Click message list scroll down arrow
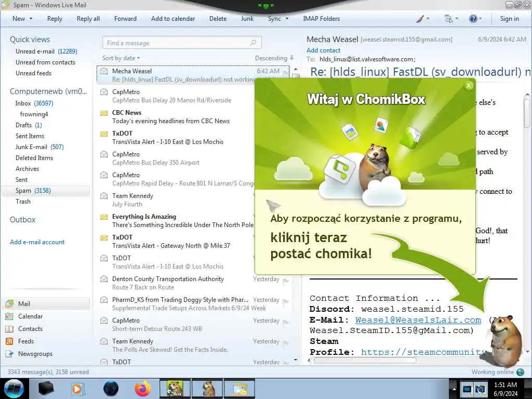 (296, 360)
